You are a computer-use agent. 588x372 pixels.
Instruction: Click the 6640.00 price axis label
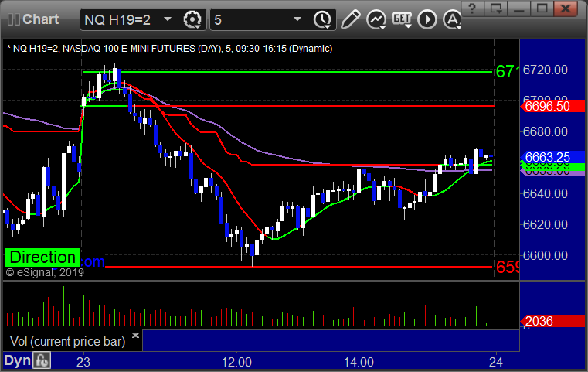point(546,193)
